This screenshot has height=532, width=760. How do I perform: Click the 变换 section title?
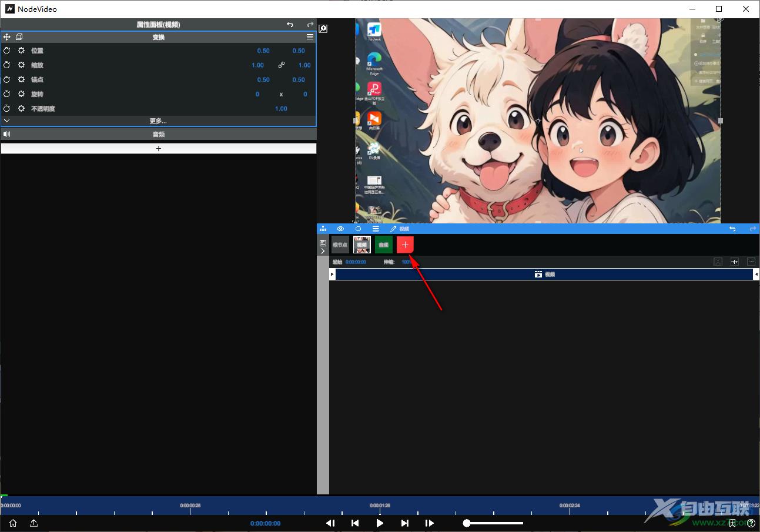pos(159,37)
